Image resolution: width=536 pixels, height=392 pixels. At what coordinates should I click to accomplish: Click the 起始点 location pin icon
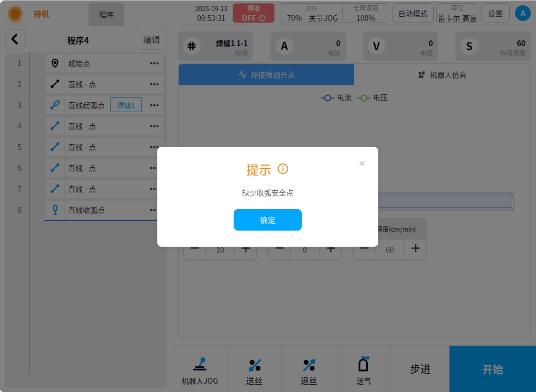click(x=55, y=63)
